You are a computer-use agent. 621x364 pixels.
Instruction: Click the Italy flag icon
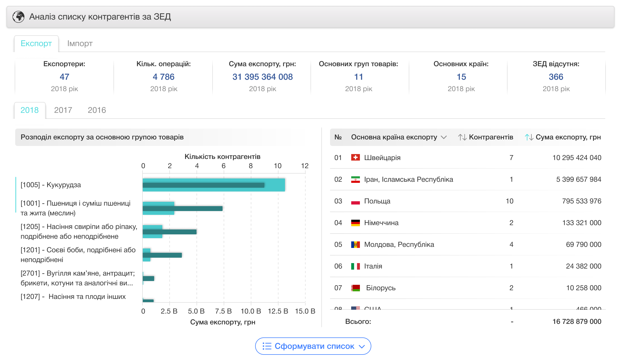pos(355,266)
